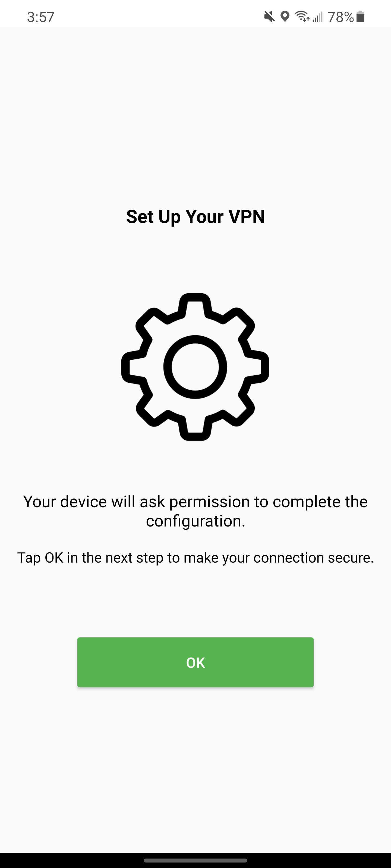Tap the device permission description paragraph
The height and width of the screenshot is (868, 391).
point(195,511)
